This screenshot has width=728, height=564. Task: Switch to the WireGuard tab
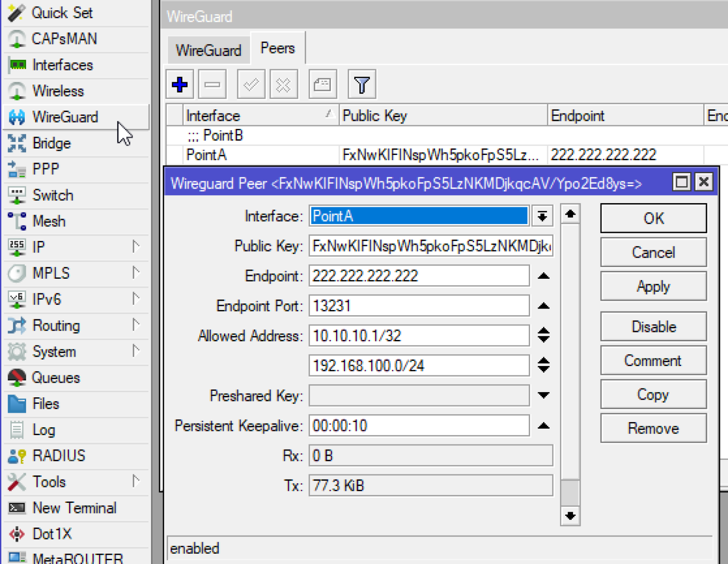(x=209, y=50)
